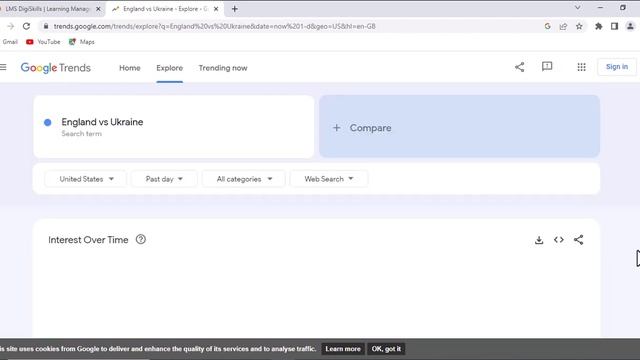Open the Trending now page
640x360 pixels.
[223, 68]
